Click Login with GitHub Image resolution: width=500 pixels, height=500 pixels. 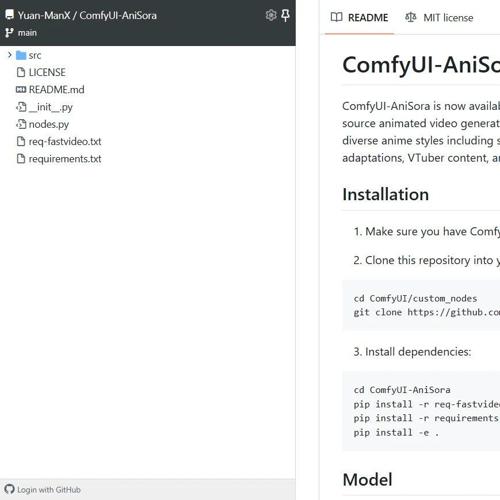(49, 490)
